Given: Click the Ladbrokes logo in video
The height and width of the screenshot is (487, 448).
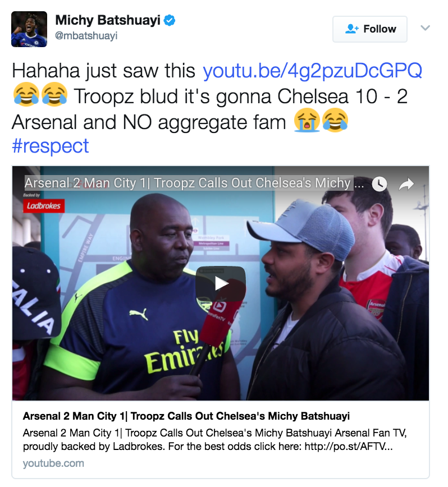Looking at the screenshot, I should pos(44,205).
